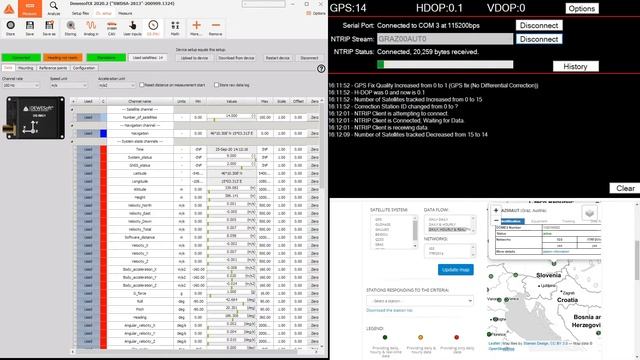The image size is (640, 360).
Task: Open NTRIP client Options button
Action: pos(582,8)
